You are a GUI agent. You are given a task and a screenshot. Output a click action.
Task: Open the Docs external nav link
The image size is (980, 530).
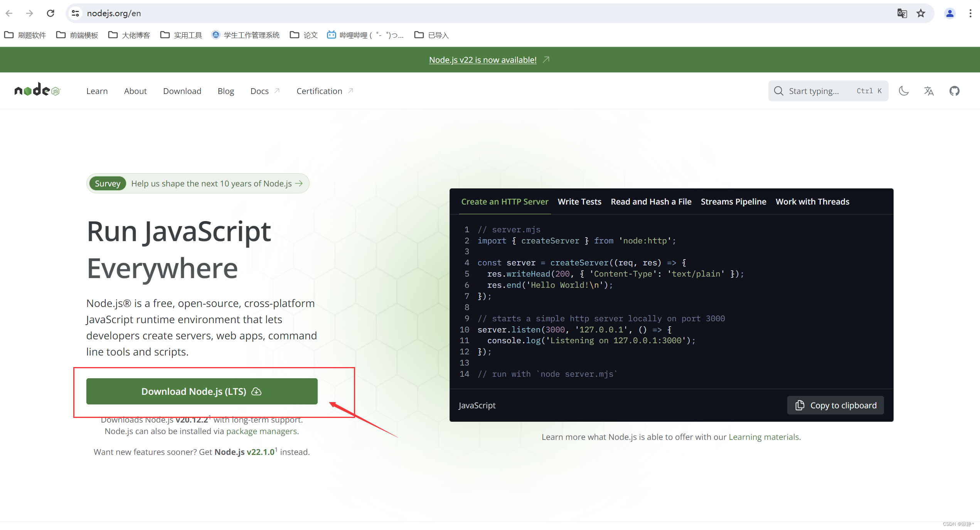(265, 91)
